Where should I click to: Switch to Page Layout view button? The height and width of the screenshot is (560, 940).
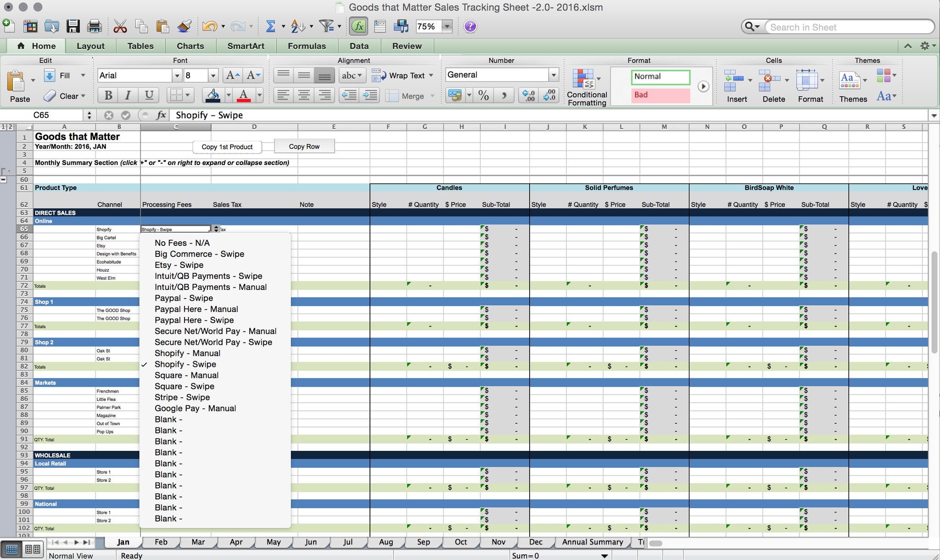[32, 549]
